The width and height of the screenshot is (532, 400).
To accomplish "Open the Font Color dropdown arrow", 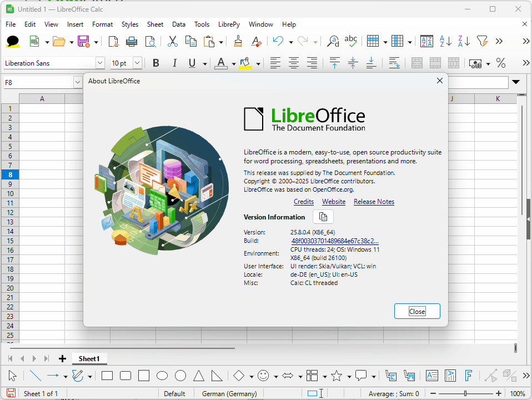I will pyautogui.click(x=234, y=64).
